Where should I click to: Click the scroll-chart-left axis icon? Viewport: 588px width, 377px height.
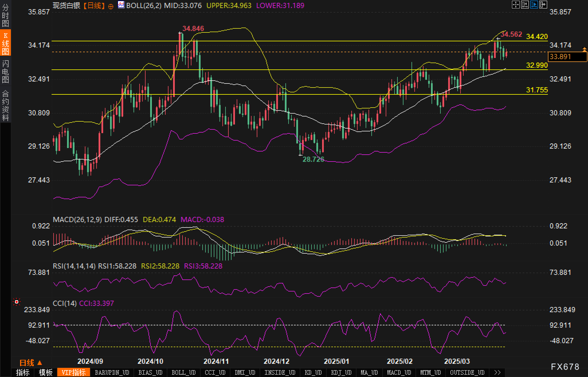[525, 5]
